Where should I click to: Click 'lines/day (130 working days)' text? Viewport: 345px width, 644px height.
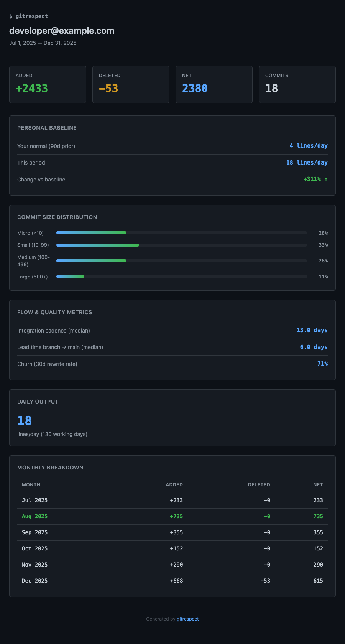[x=52, y=434]
